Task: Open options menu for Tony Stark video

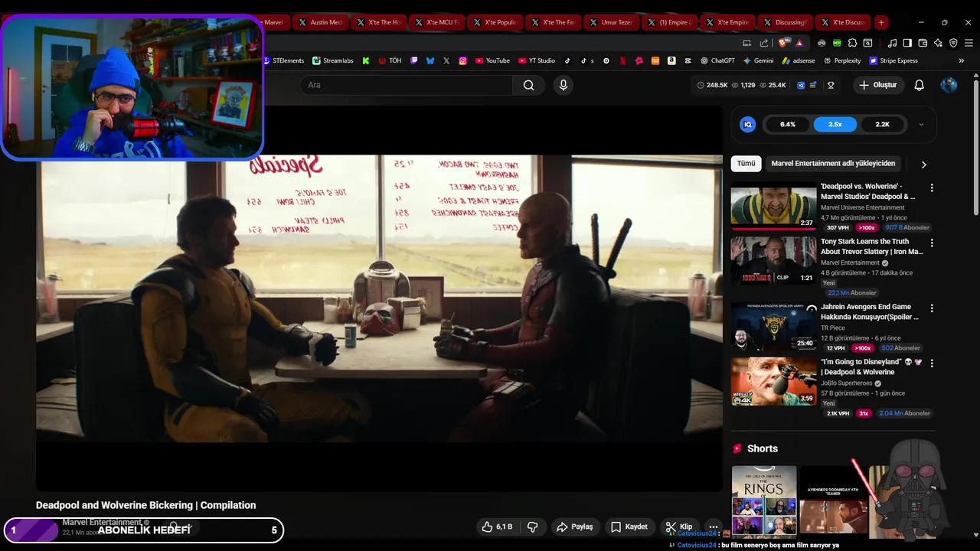Action: (x=932, y=243)
